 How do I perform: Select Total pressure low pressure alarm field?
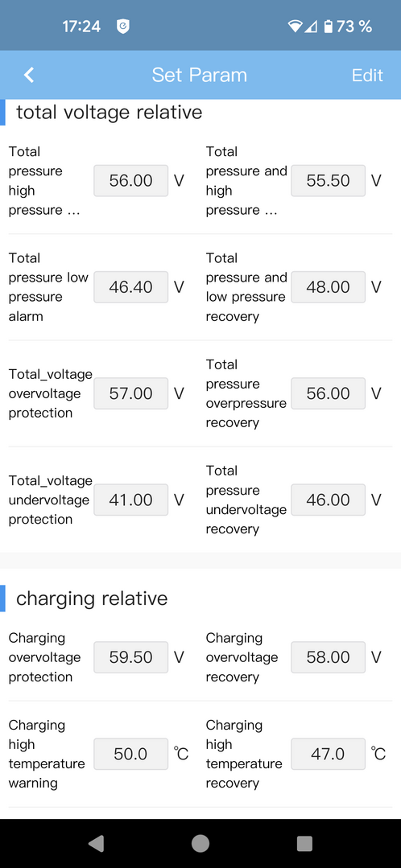tap(130, 286)
